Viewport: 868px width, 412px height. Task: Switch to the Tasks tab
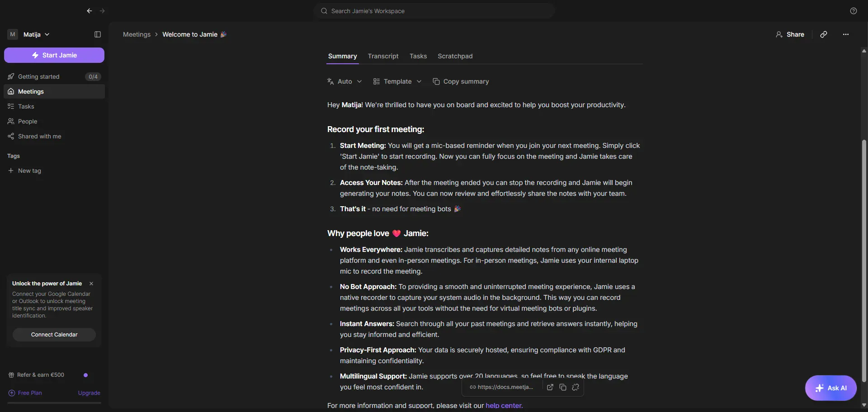pyautogui.click(x=418, y=56)
